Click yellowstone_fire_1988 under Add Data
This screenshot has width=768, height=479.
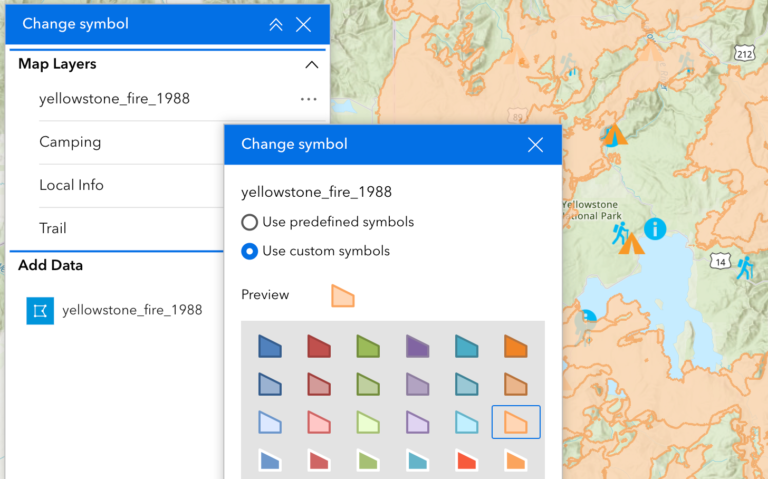(x=132, y=310)
